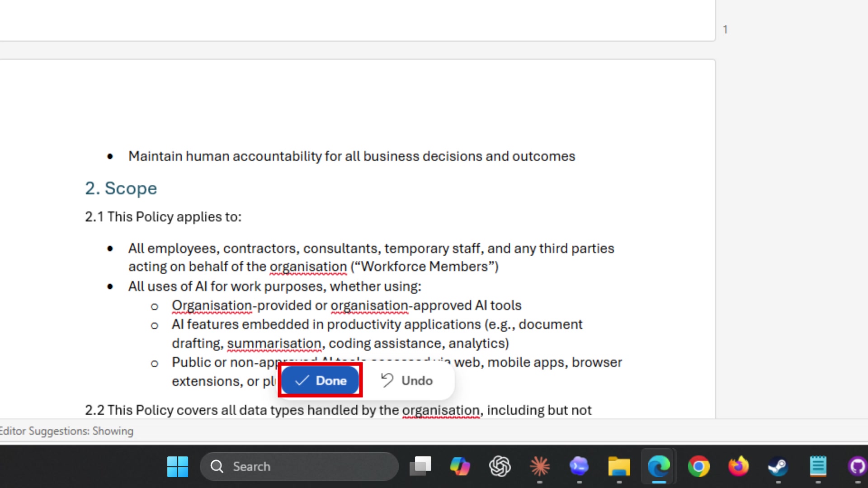The width and height of the screenshot is (868, 488).
Task: Open Notepad from the taskbar
Action: click(818, 466)
